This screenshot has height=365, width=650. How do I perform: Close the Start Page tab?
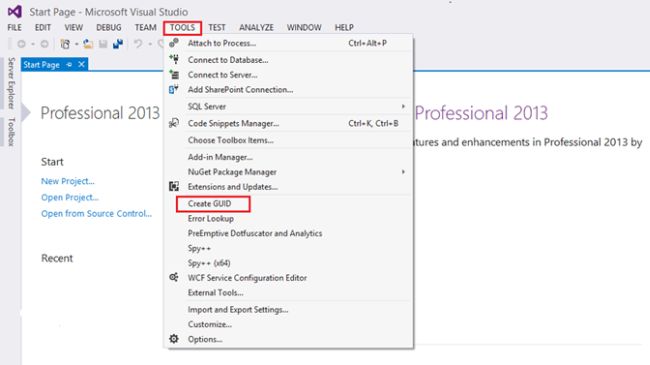tap(82, 64)
